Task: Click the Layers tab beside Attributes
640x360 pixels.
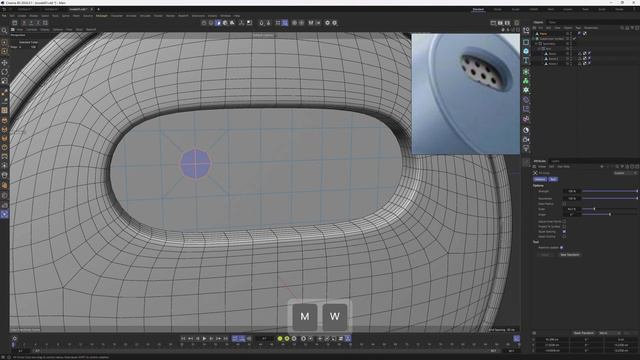Action: 555,161
